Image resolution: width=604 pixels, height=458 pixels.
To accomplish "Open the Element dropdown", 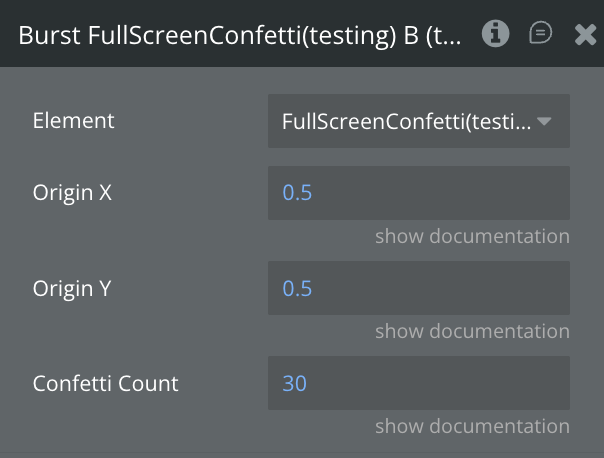I will (418, 121).
